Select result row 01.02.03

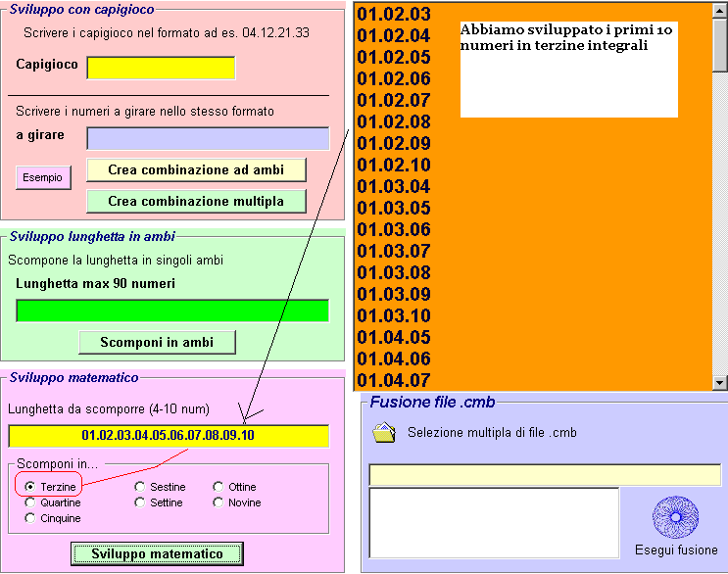pos(394,14)
